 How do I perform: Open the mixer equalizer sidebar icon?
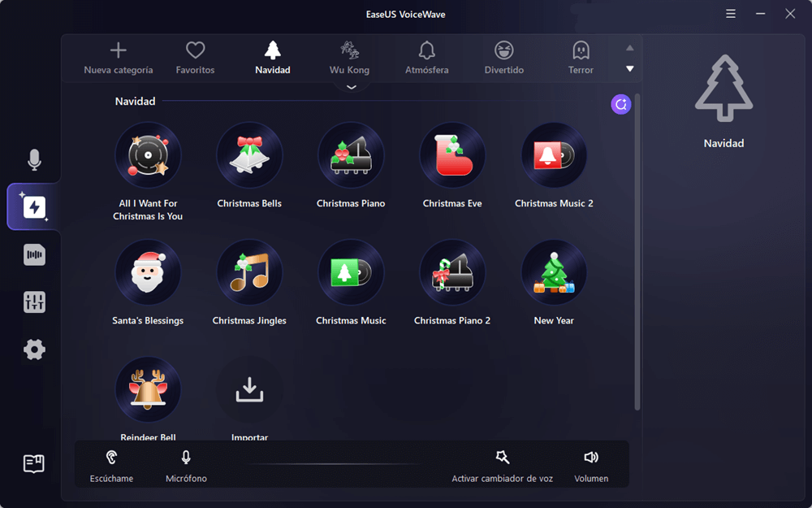coord(34,302)
